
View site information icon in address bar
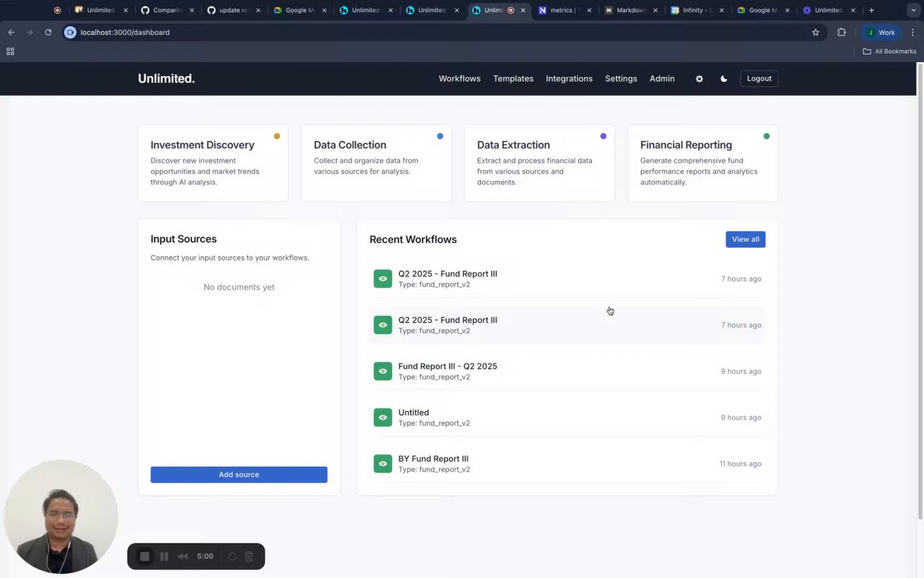pyautogui.click(x=70, y=33)
